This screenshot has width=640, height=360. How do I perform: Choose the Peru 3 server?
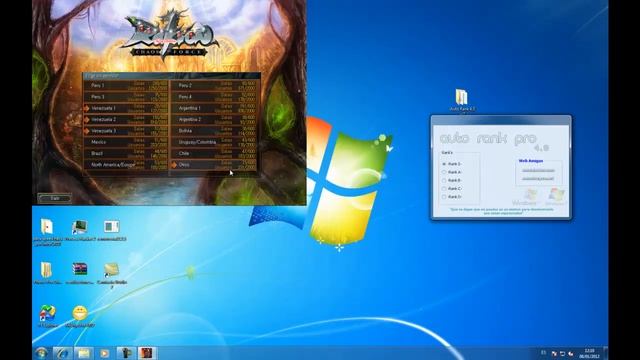(x=126, y=97)
